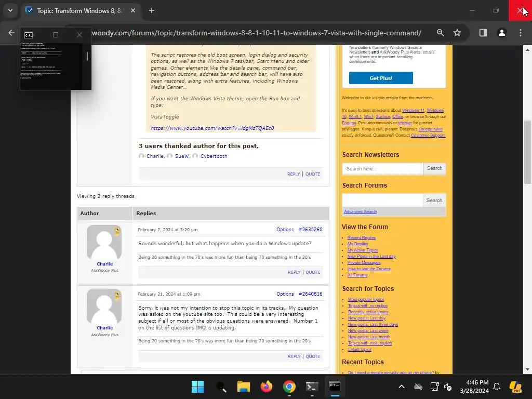Open the notifications bell icon
Image resolution: width=532 pixels, height=399 pixels.
click(x=497, y=387)
